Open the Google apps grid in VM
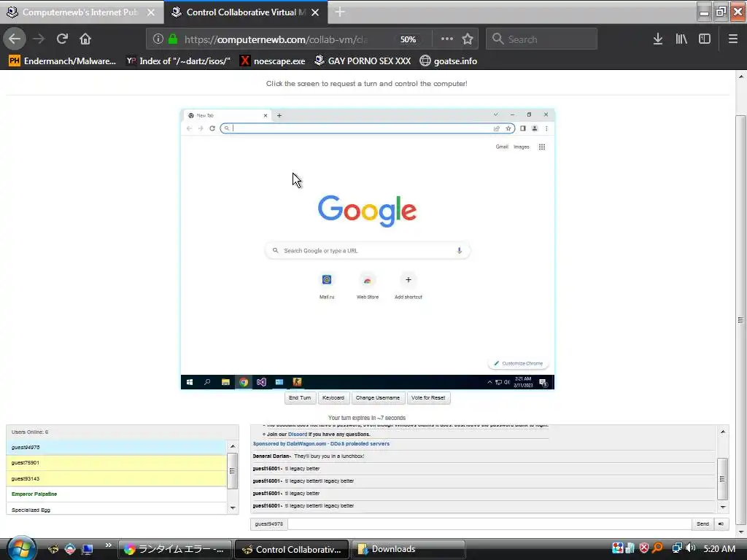Viewport: 747px width, 560px height. (542, 147)
